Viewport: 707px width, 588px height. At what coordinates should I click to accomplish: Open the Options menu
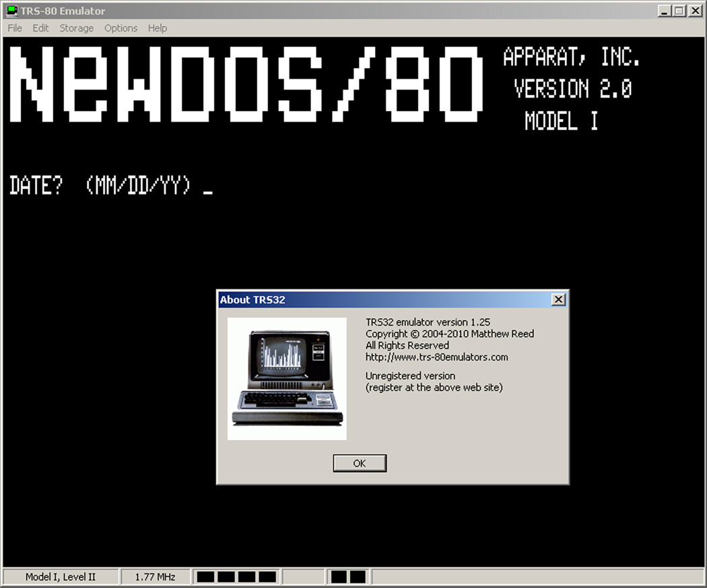pyautogui.click(x=121, y=28)
